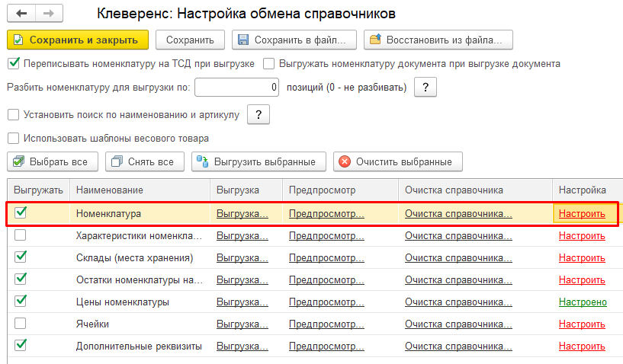
Task: Go back with the left arrow button
Action: pyautogui.click(x=21, y=14)
